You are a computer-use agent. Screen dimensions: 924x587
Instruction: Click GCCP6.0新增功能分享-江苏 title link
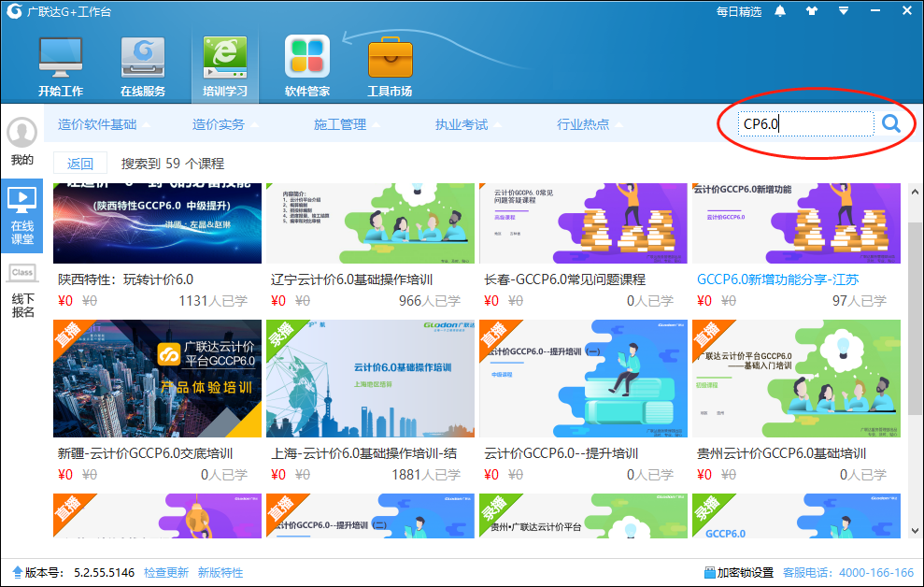coord(778,279)
